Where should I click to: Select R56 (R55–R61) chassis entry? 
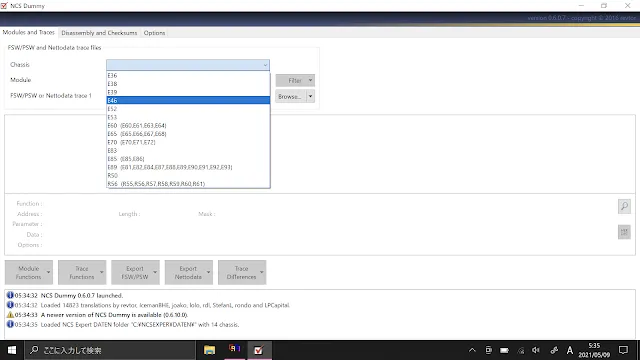(188, 184)
